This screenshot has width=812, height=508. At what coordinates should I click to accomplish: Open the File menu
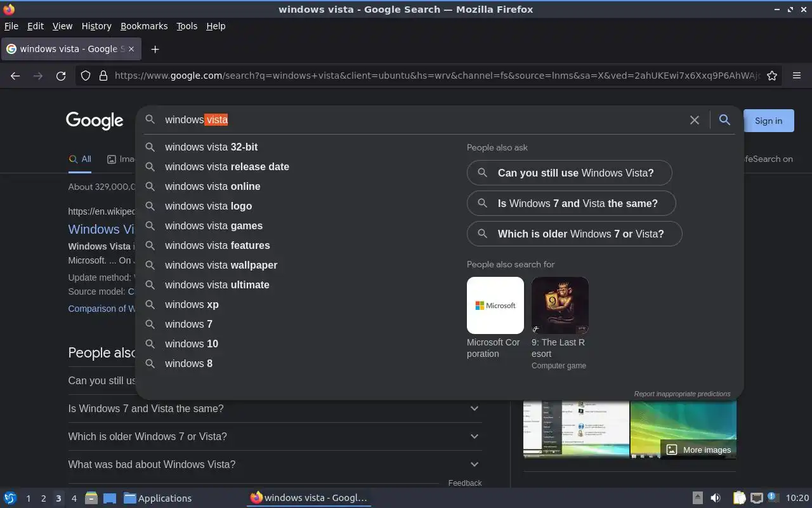[11, 26]
